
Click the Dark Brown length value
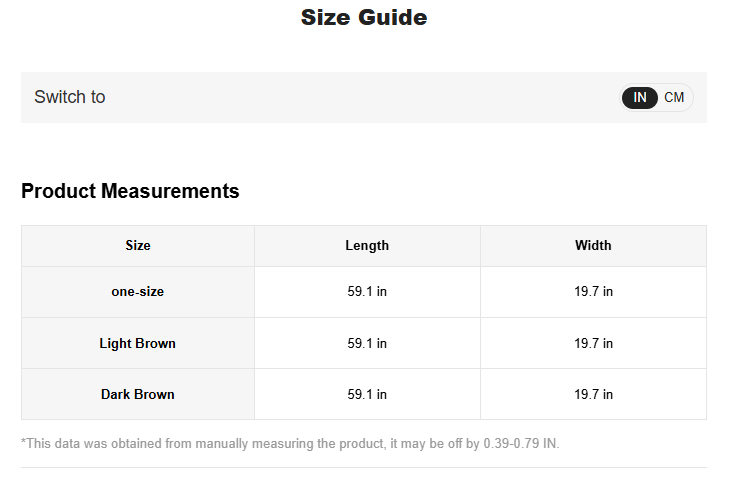[367, 394]
